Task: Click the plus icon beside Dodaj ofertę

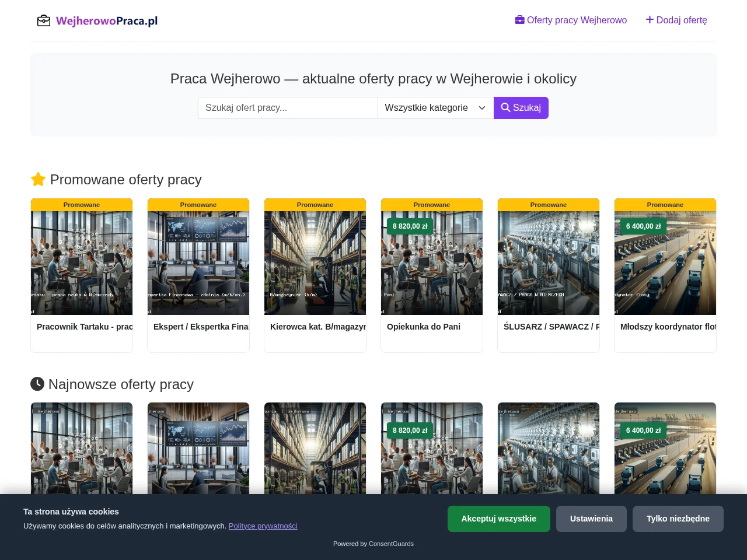Action: [650, 20]
